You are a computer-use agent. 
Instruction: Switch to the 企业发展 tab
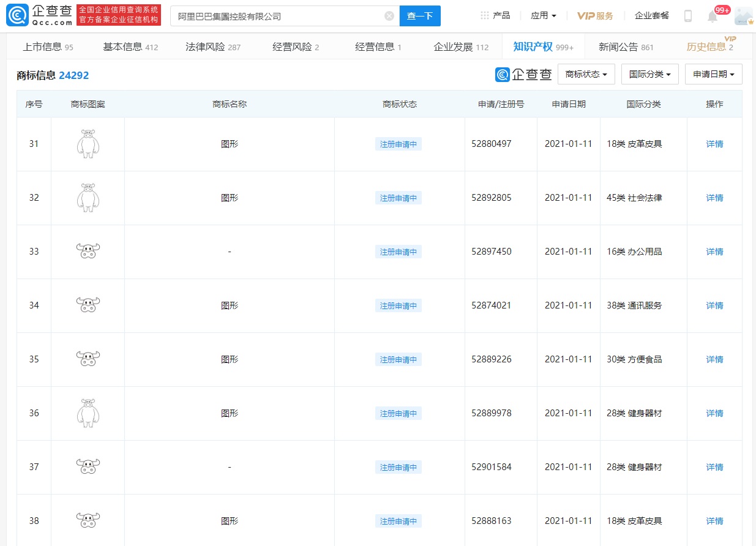(x=461, y=47)
